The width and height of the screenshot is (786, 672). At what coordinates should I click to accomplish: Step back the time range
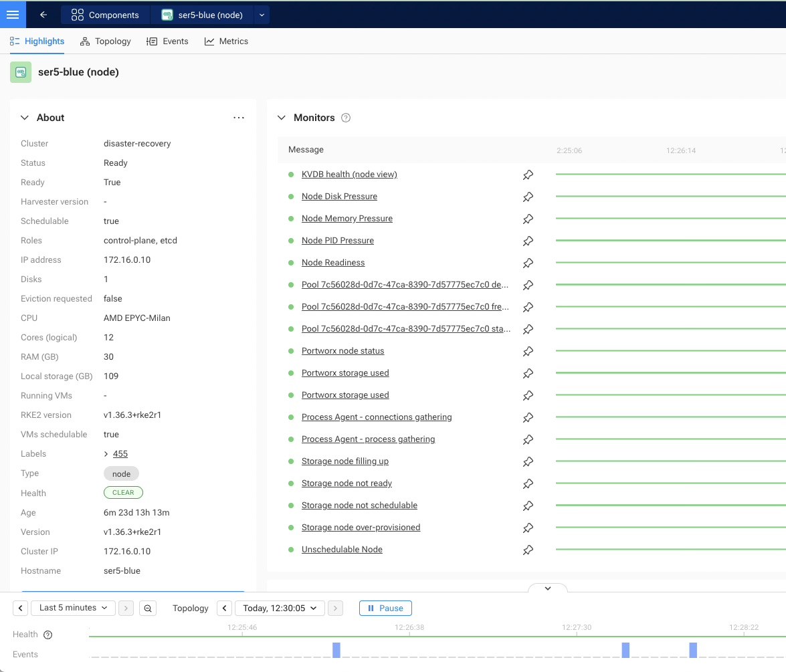(x=20, y=608)
